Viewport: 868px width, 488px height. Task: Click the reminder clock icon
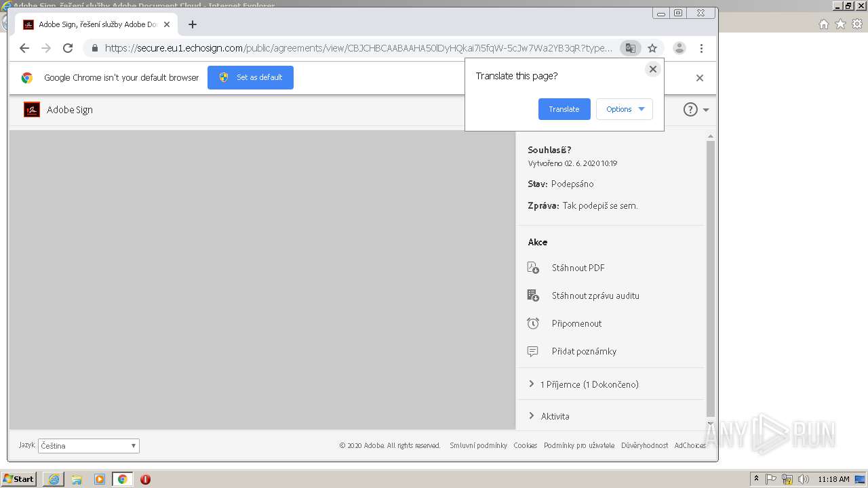tap(533, 323)
